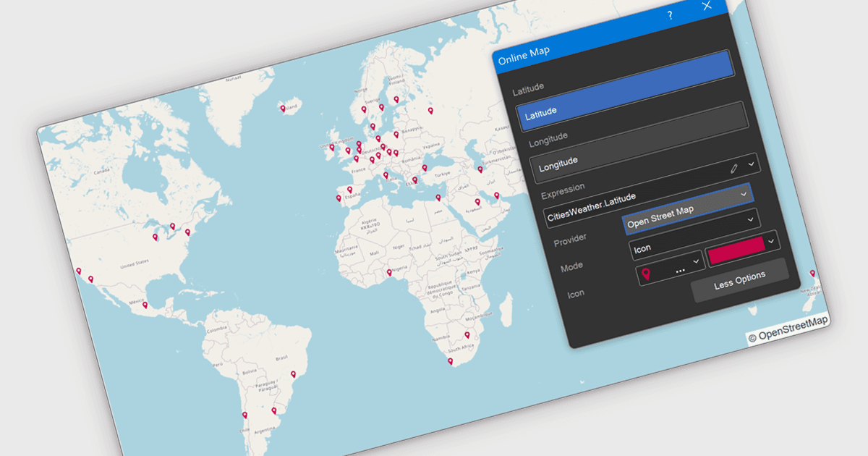Viewport: 868px width, 456px height.
Task: Click the pencil edit icon in Expression field
Action: pos(735,167)
